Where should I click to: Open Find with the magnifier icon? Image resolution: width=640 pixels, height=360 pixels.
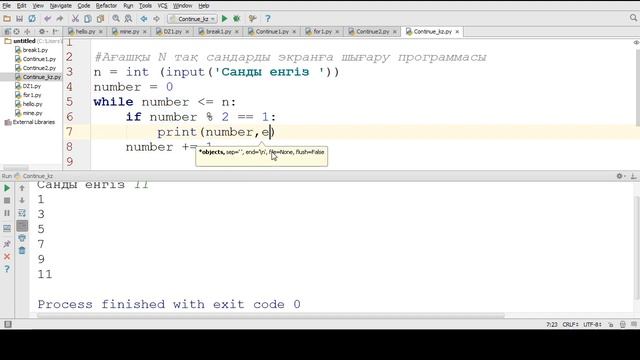[x=116, y=19]
